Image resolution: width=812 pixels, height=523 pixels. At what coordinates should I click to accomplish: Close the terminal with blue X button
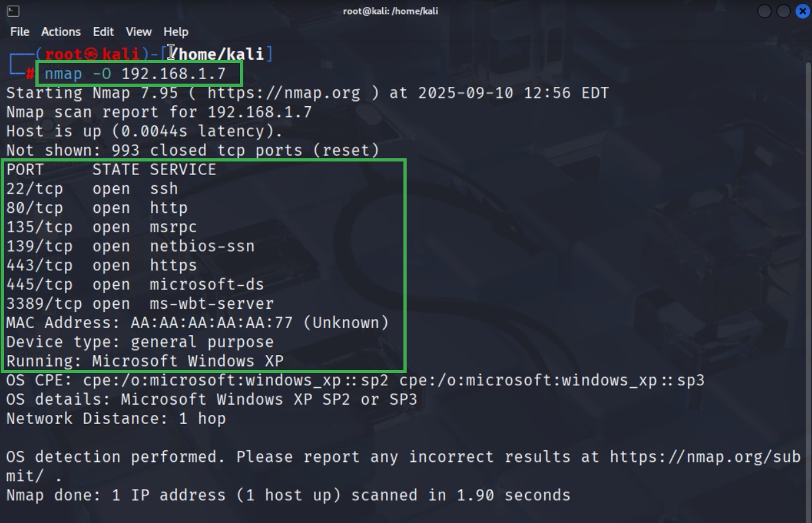coord(802,11)
